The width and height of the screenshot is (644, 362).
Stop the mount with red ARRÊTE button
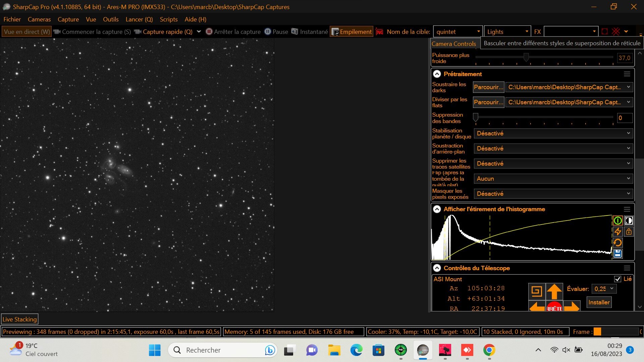point(554,307)
